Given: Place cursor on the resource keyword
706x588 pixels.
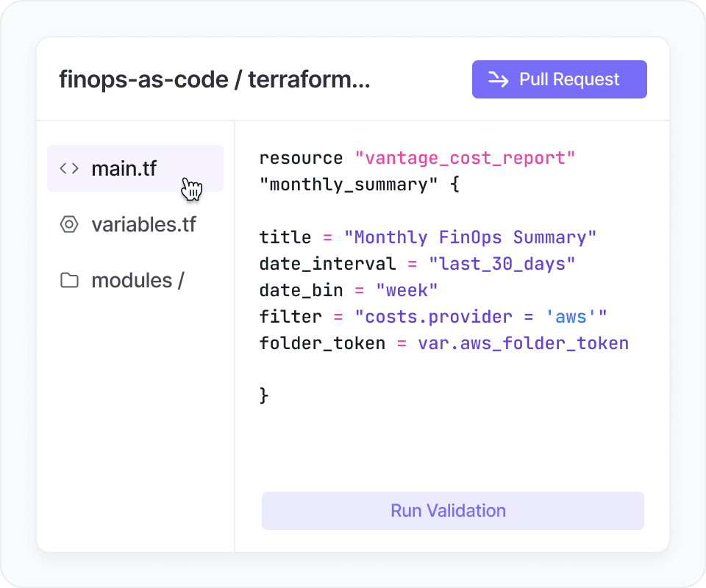Looking at the screenshot, I should 301,158.
